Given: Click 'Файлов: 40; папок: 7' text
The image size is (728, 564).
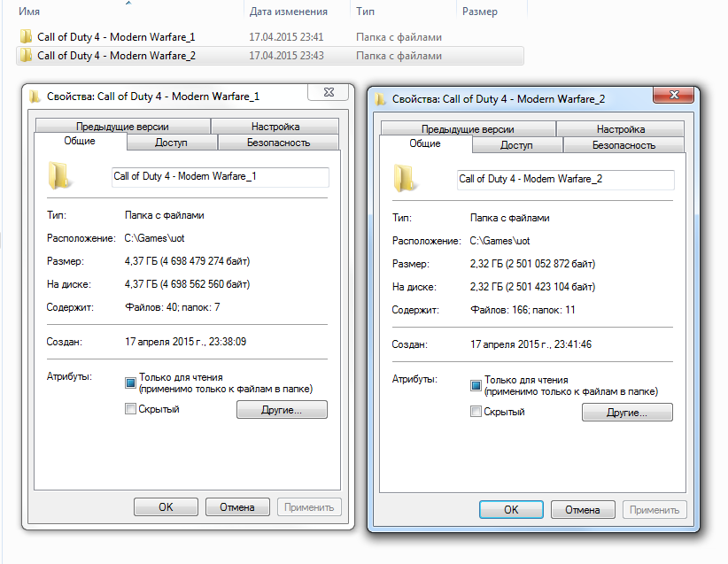Looking at the screenshot, I should point(172,307).
